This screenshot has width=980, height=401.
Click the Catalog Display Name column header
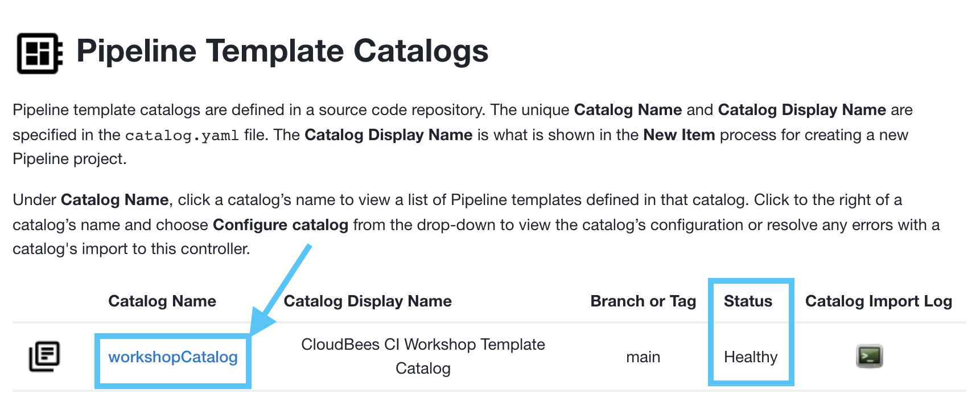pos(368,301)
